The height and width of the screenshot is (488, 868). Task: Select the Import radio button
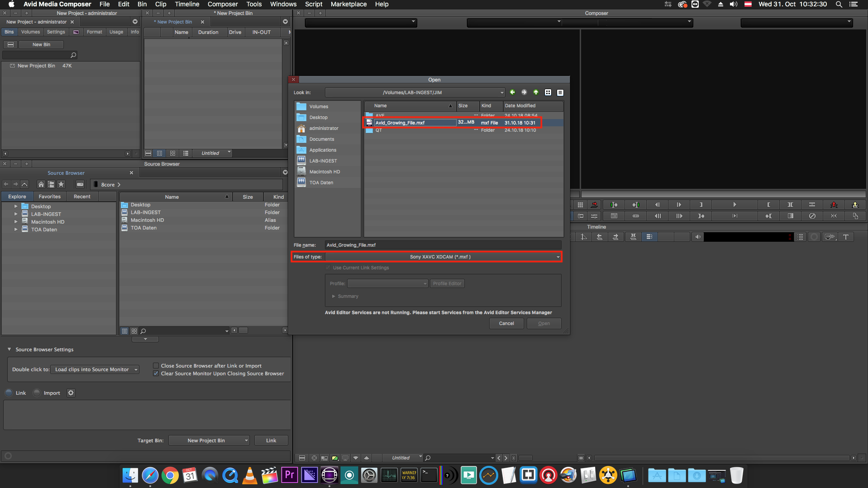pos(37,393)
